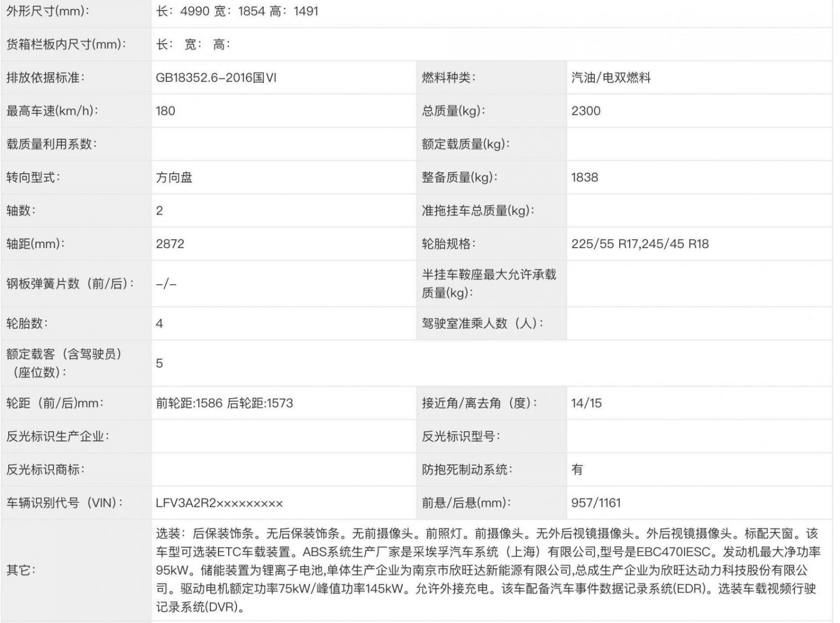Select the emission standard GB18352.6-2016 cell
The image size is (840, 623).
(x=216, y=78)
